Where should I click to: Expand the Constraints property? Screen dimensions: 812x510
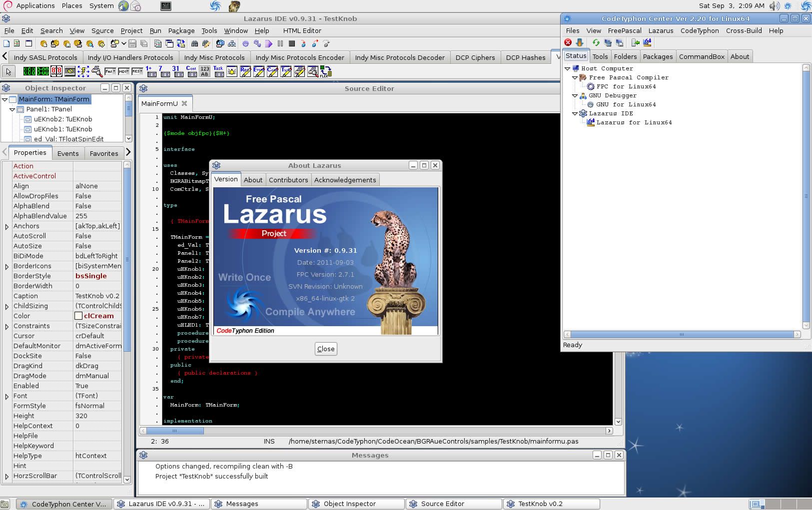tap(7, 326)
